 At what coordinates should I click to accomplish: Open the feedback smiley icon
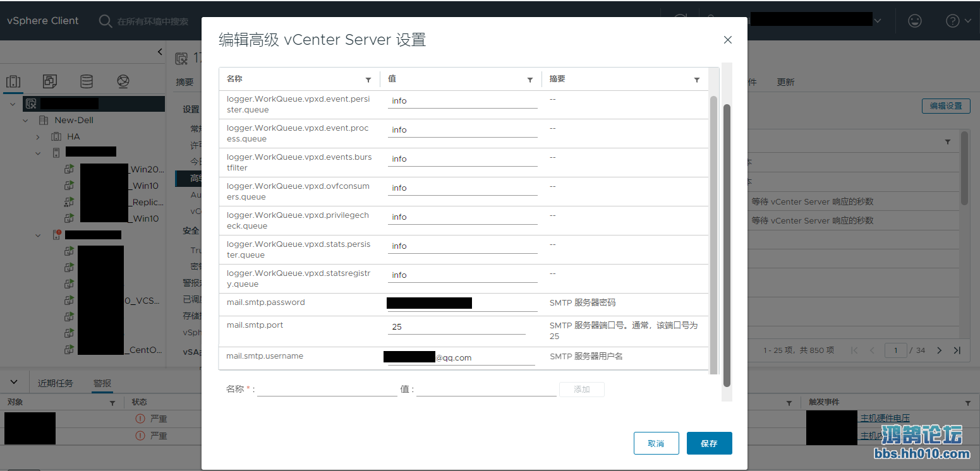tap(914, 21)
